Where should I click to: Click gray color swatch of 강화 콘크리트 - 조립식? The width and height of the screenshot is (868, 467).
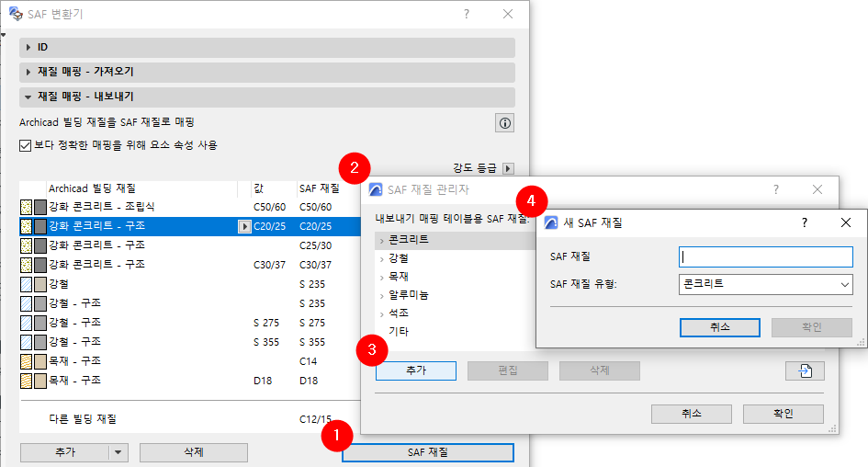[x=40, y=207]
